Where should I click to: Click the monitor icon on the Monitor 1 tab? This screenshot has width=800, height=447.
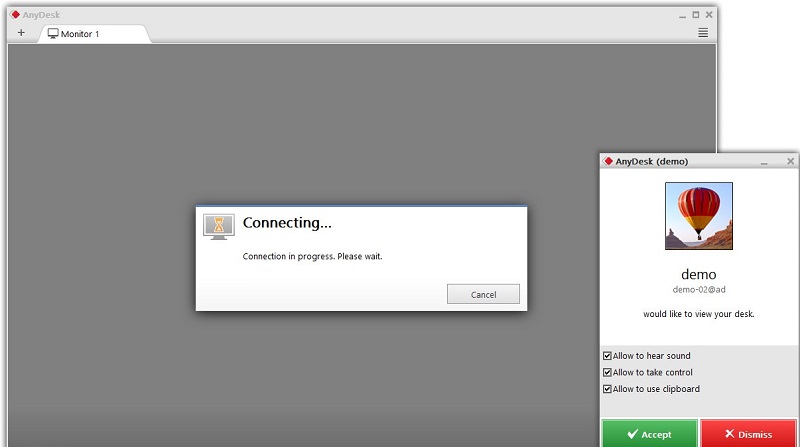53,34
